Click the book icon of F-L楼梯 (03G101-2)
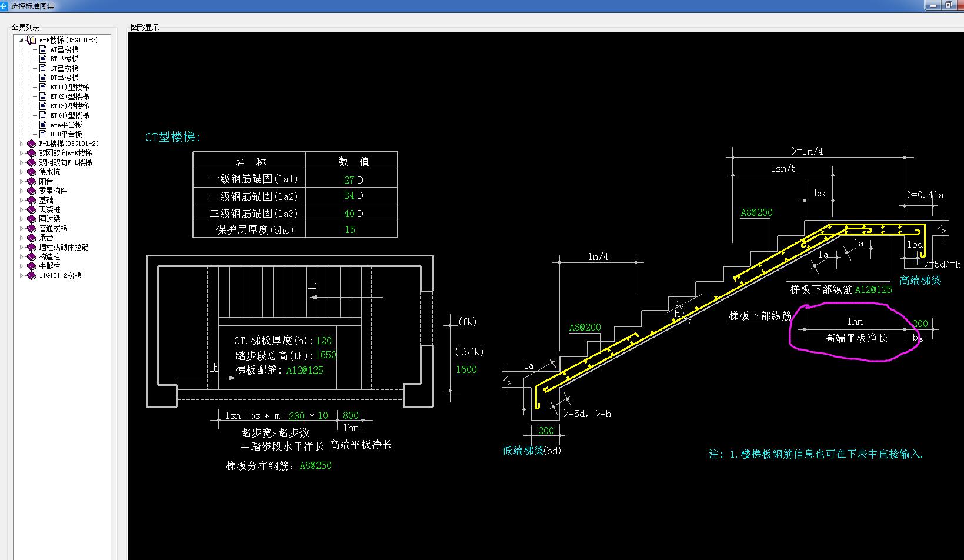 [32, 144]
